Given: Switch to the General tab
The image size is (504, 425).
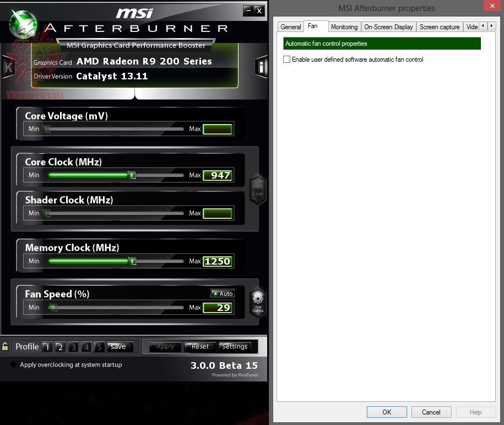Looking at the screenshot, I should pyautogui.click(x=291, y=26).
